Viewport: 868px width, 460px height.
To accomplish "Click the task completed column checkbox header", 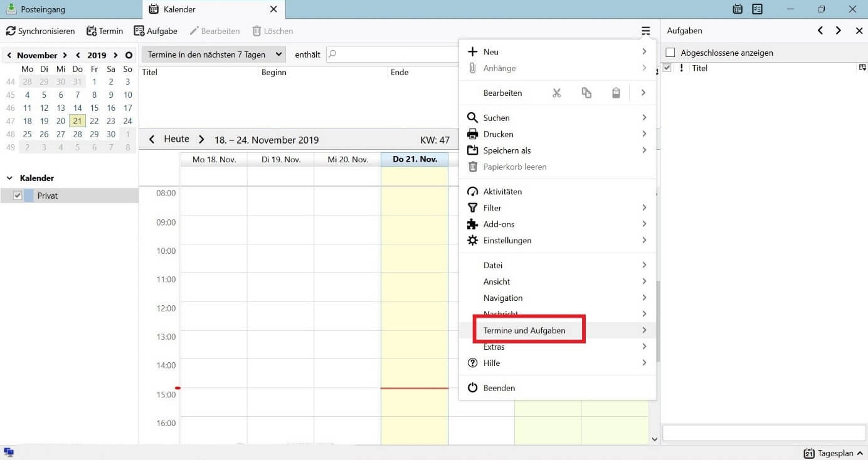I will 667,68.
